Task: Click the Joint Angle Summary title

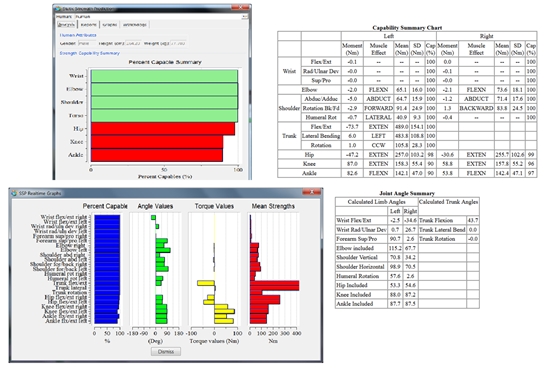Action: tap(407, 193)
